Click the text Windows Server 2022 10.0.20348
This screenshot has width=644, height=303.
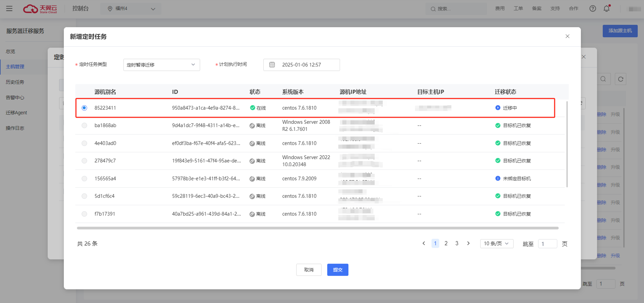[306, 161]
